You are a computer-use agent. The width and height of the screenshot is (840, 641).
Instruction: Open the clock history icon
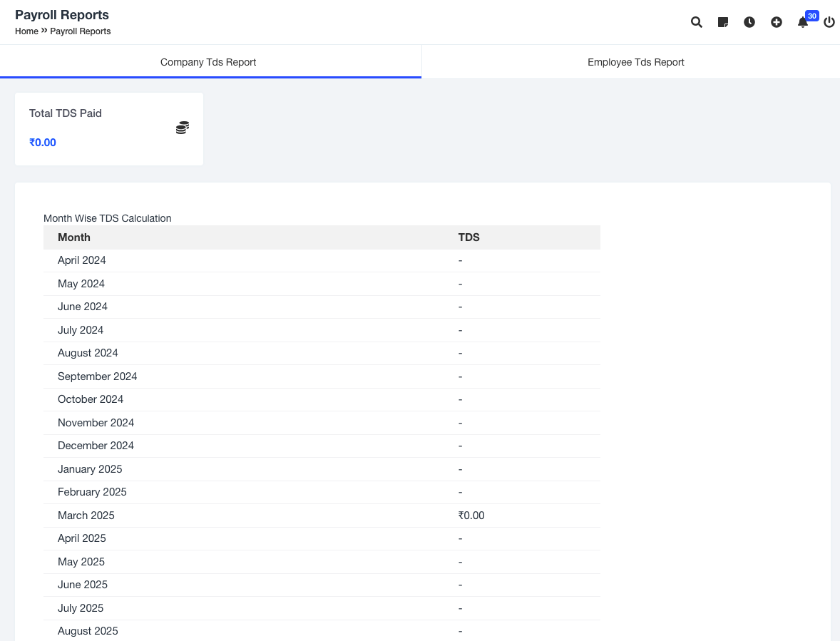(x=749, y=22)
